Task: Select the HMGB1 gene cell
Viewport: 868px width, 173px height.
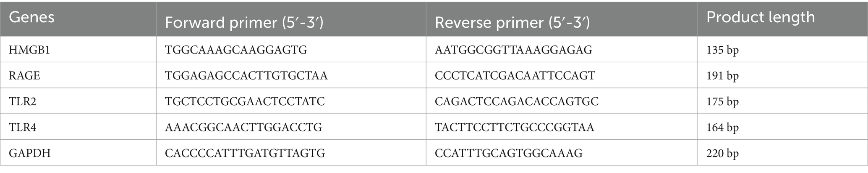Action: click(29, 50)
